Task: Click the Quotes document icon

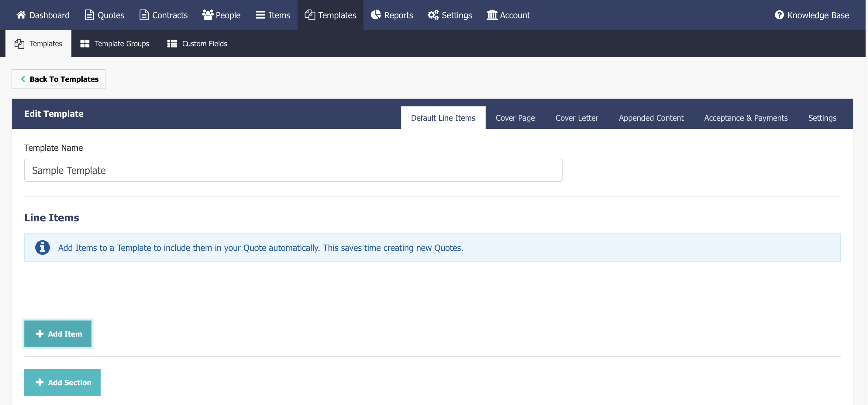Action: click(x=89, y=15)
